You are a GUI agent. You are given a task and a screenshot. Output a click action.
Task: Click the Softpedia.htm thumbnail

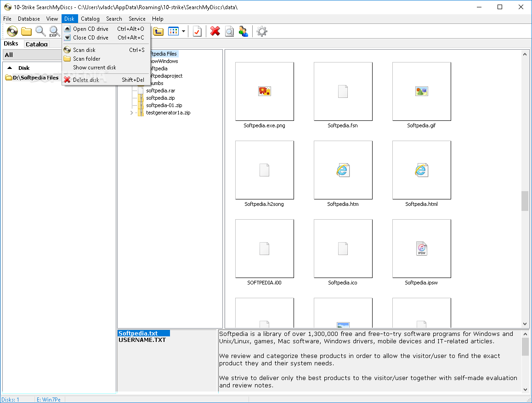pos(343,170)
